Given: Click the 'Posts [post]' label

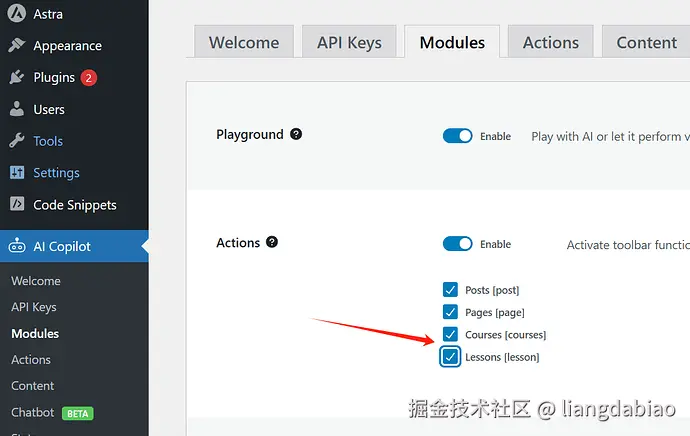Looking at the screenshot, I should point(492,290).
